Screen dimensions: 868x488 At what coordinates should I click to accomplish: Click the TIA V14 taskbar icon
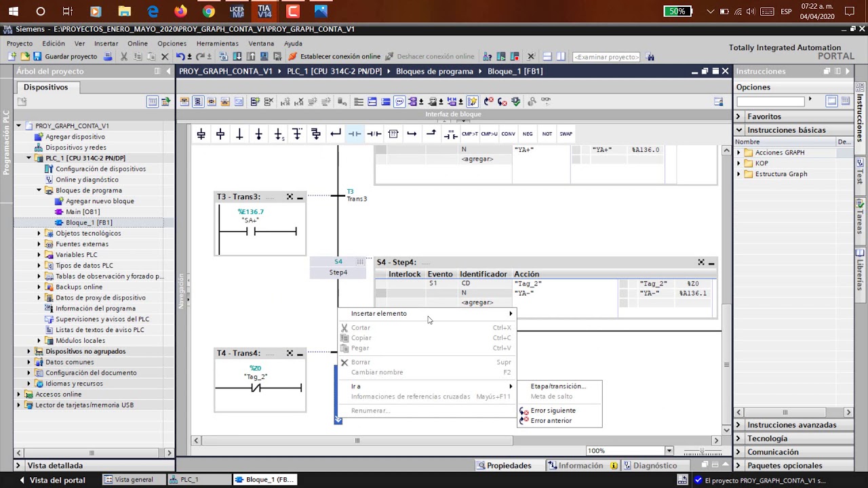point(264,12)
